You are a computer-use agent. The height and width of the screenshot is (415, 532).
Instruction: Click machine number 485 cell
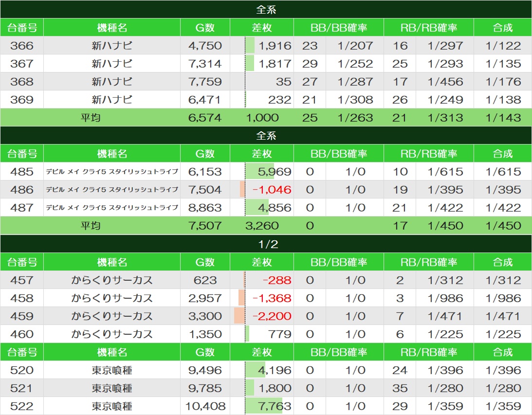tap(22, 172)
